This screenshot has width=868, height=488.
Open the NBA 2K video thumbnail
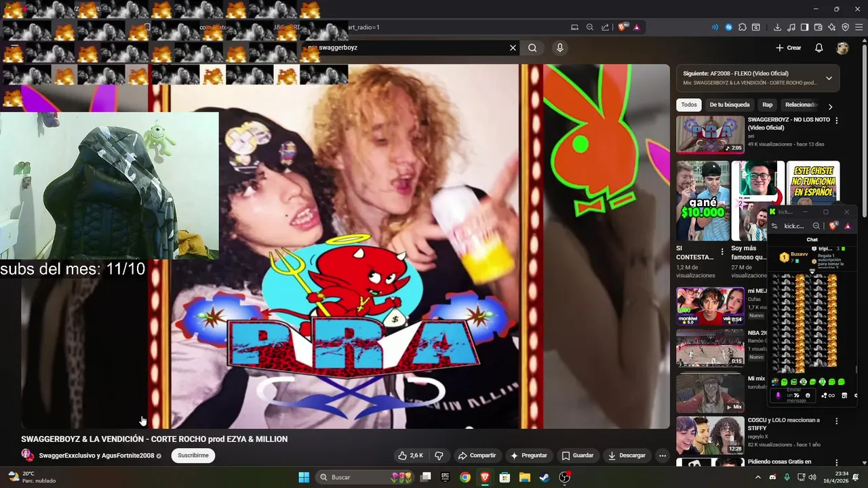(709, 348)
